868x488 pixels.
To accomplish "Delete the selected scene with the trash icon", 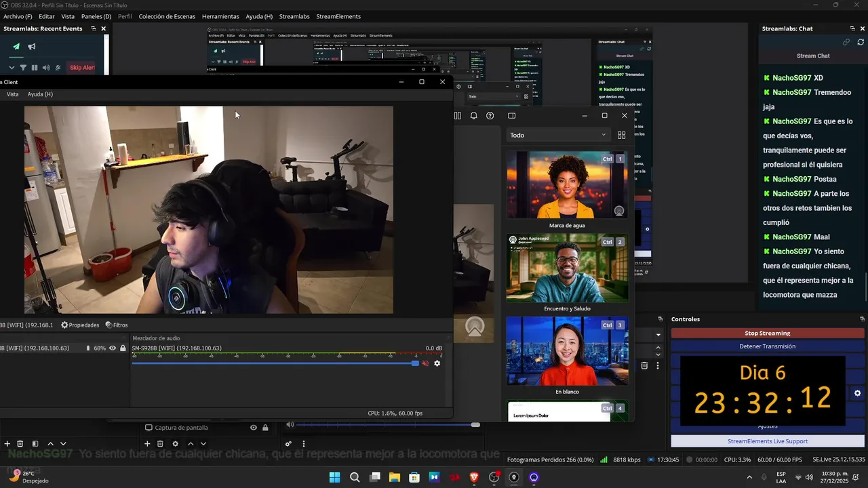I will 20,444.
